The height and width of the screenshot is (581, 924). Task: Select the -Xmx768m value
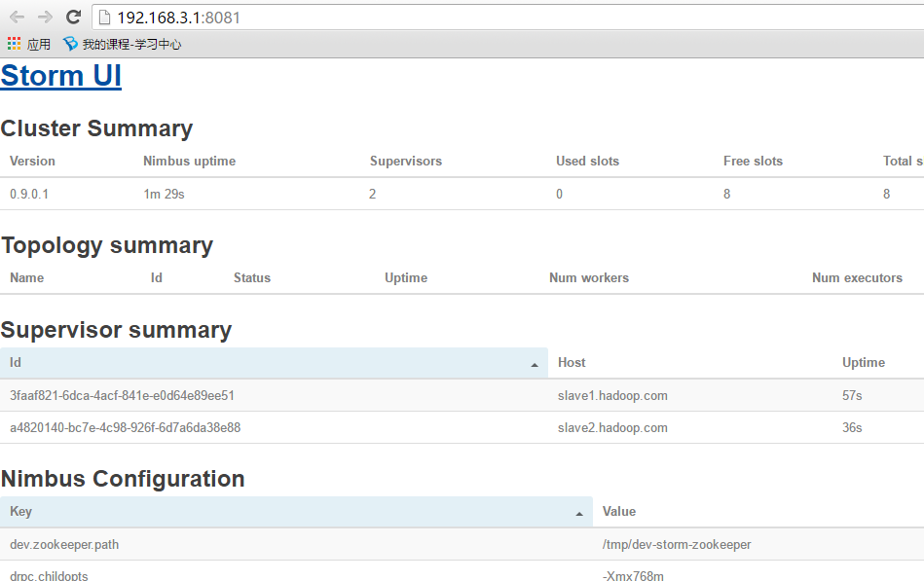pos(633,576)
